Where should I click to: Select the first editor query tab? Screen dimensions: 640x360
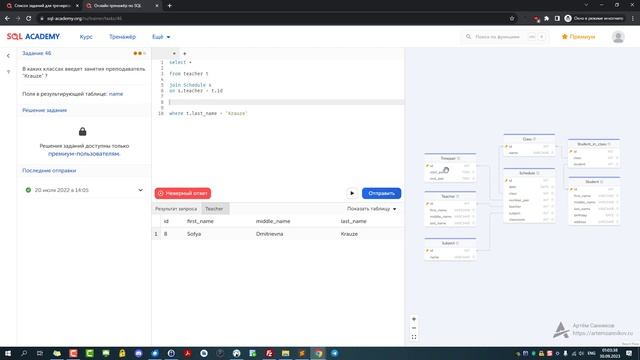pyautogui.click(x=174, y=53)
